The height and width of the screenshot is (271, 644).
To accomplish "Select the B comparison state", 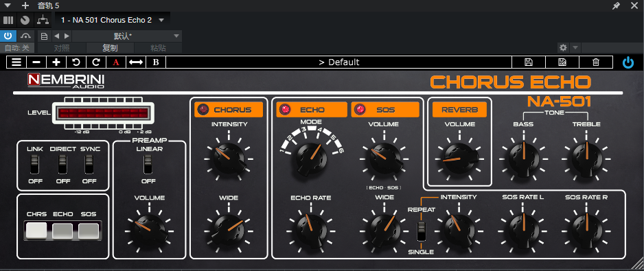I will point(156,62).
